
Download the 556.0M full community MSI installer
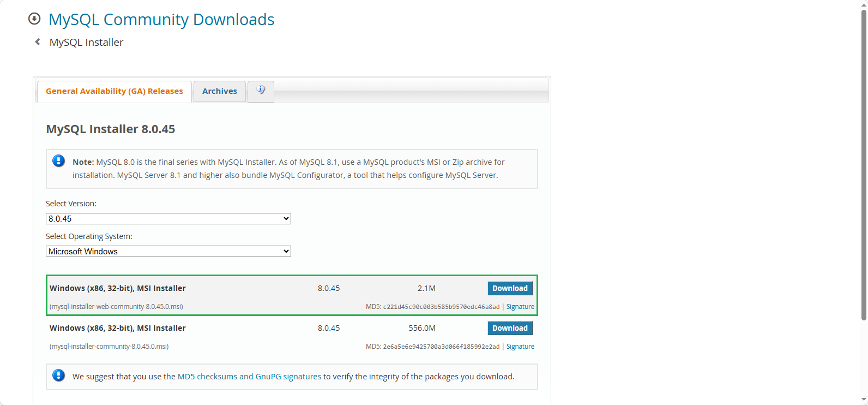510,328
